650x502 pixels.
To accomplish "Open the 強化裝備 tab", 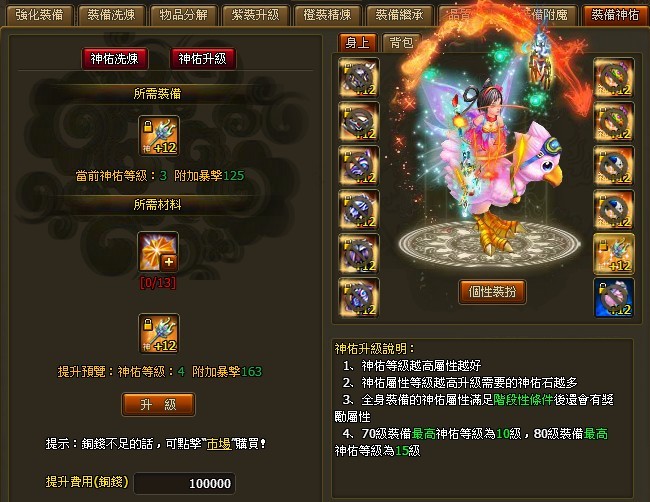I will pos(39,15).
